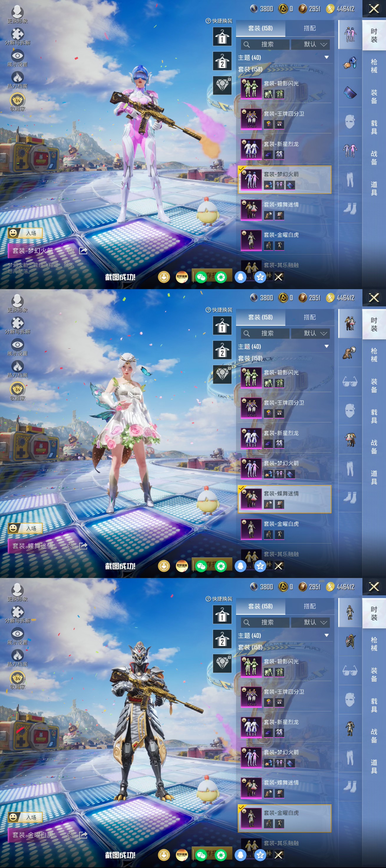The height and width of the screenshot is (868, 386).
Task: Open jacket top category icon in bottom panel
Action: point(350,729)
